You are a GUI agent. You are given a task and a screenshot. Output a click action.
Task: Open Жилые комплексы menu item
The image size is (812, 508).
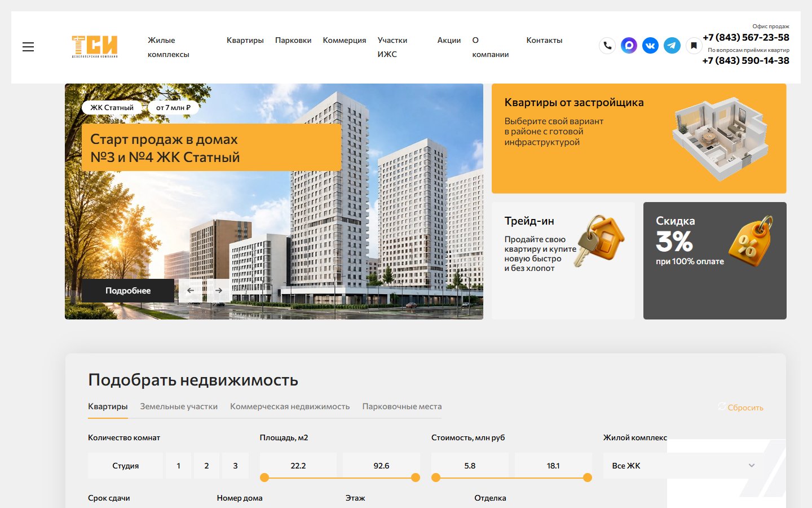(x=169, y=47)
